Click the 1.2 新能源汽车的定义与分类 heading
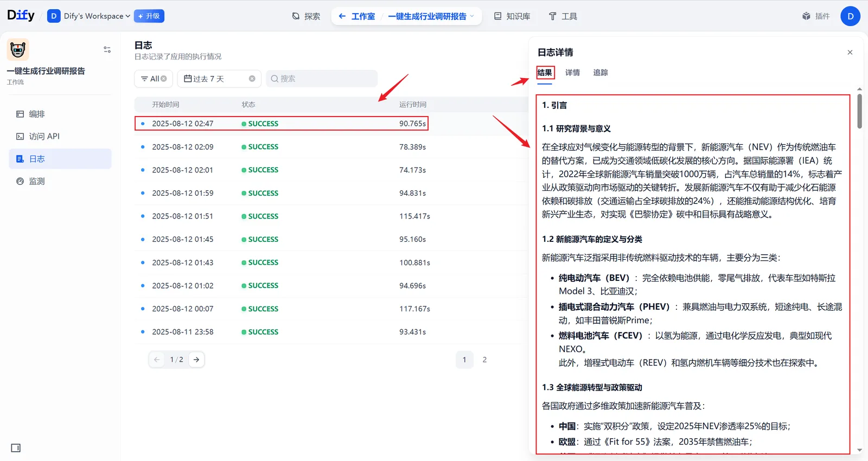This screenshot has width=868, height=461. (x=592, y=239)
